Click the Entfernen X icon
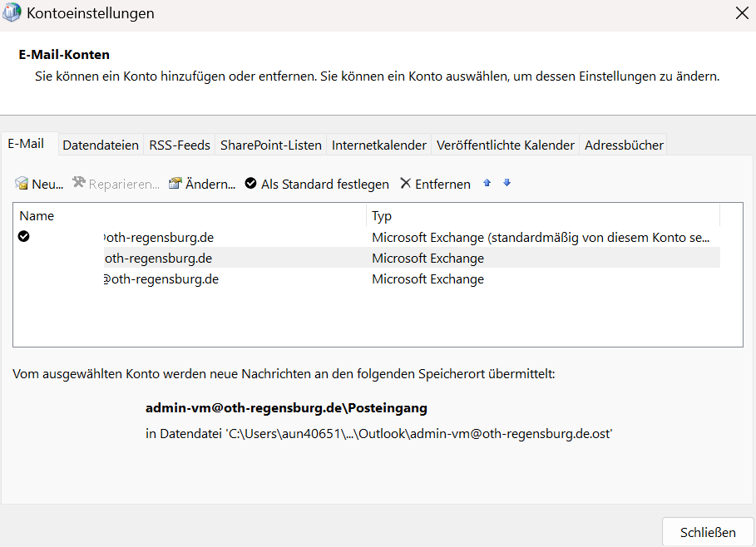 [x=405, y=184]
